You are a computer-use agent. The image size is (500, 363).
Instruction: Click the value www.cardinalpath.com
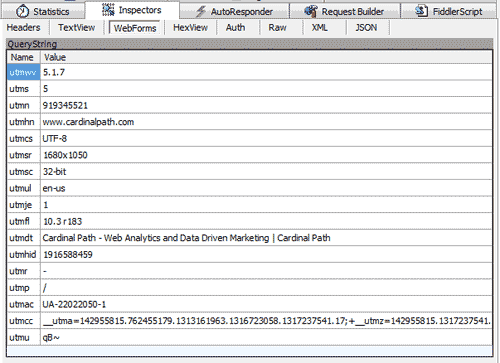pos(88,122)
